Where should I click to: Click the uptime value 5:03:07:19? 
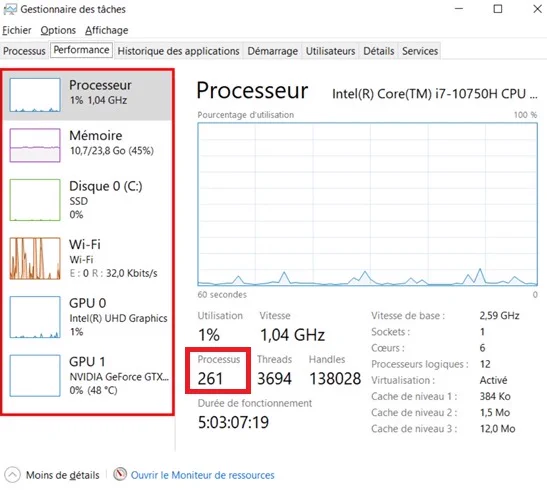(x=233, y=422)
